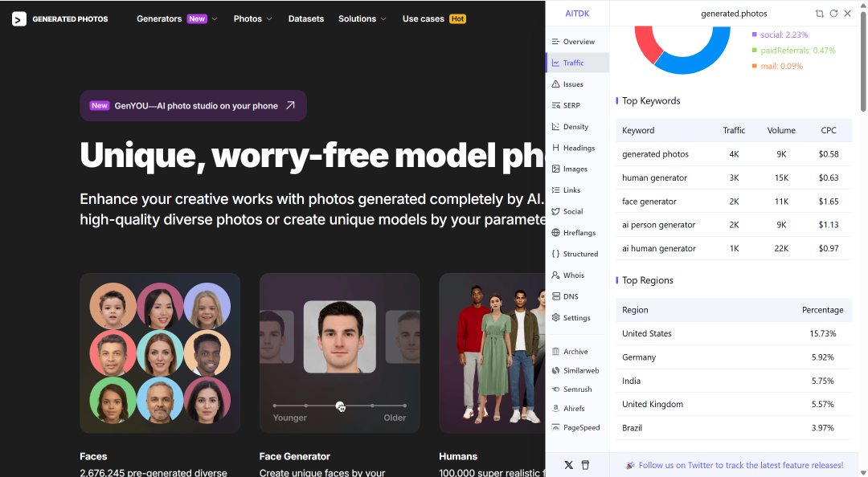Click the Face Generator heading link
Screen dimensions: 868x477
(294, 457)
